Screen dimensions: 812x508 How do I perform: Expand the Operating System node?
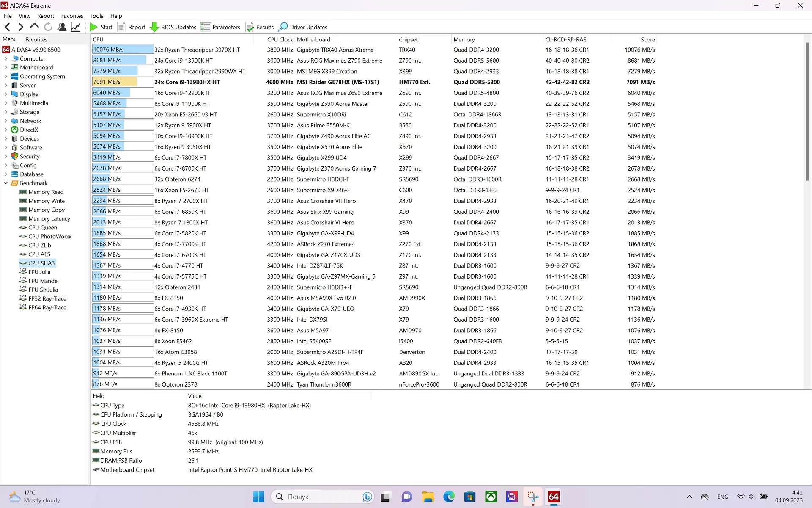point(6,77)
